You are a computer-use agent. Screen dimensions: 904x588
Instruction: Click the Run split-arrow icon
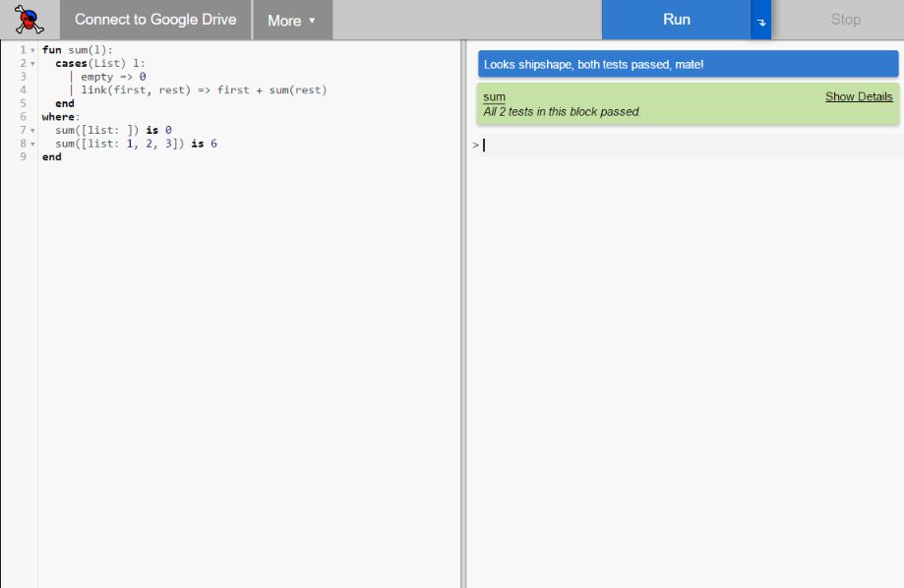click(760, 20)
